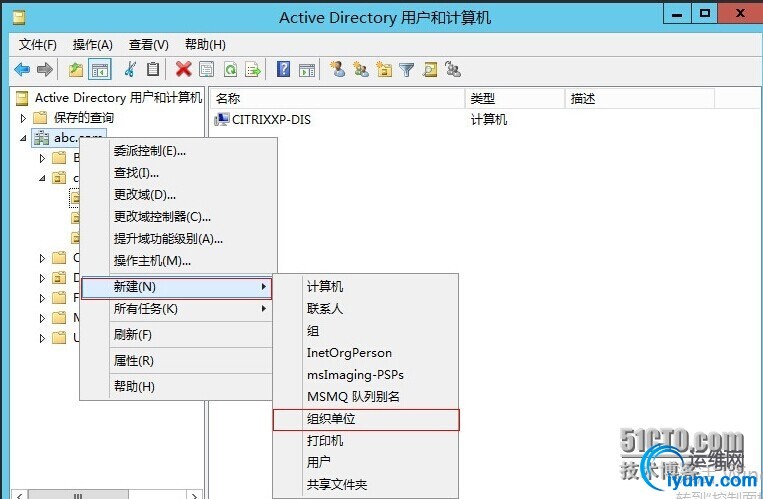Screen dimensions: 763x499
Task: Select MSMQ 队列别名 in the submenu
Action: coord(365,397)
